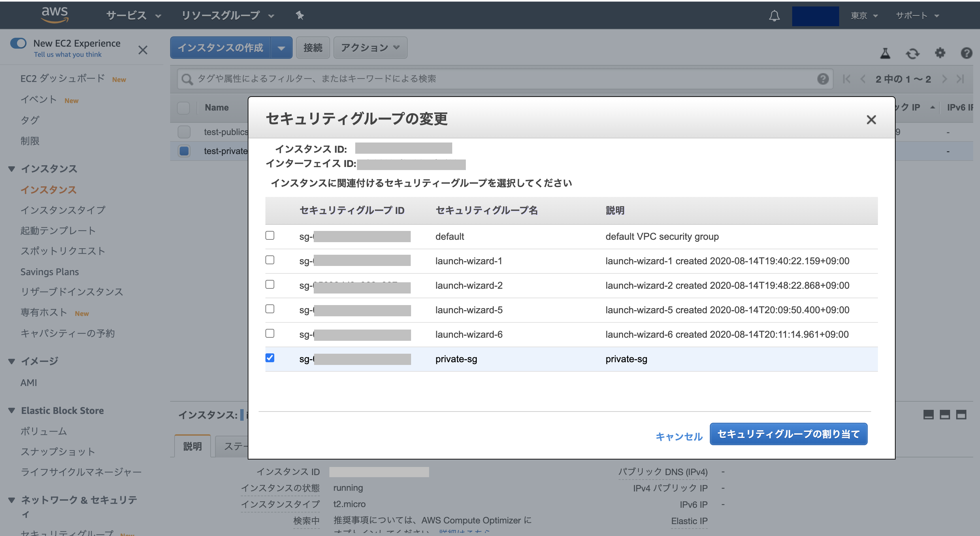Toggle the New EC2 Experience switch
This screenshot has width=980, height=536.
[x=18, y=43]
